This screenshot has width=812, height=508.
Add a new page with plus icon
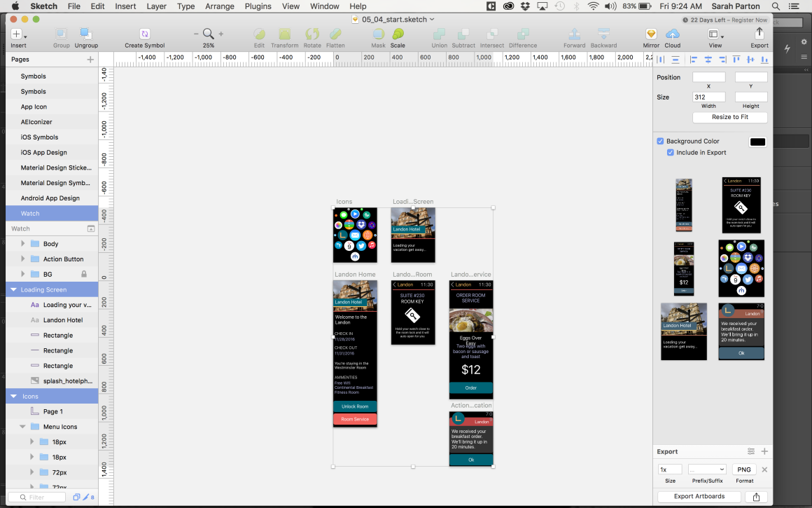click(90, 60)
